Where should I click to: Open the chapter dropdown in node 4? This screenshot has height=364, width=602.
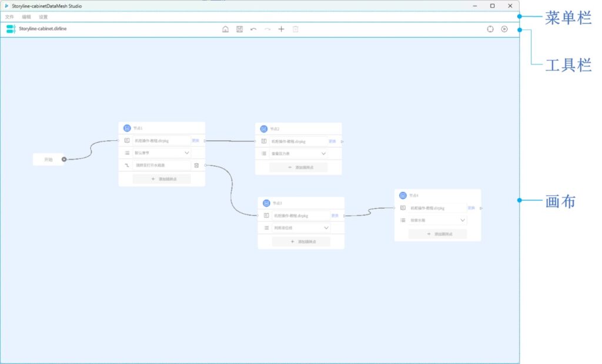[x=463, y=220]
